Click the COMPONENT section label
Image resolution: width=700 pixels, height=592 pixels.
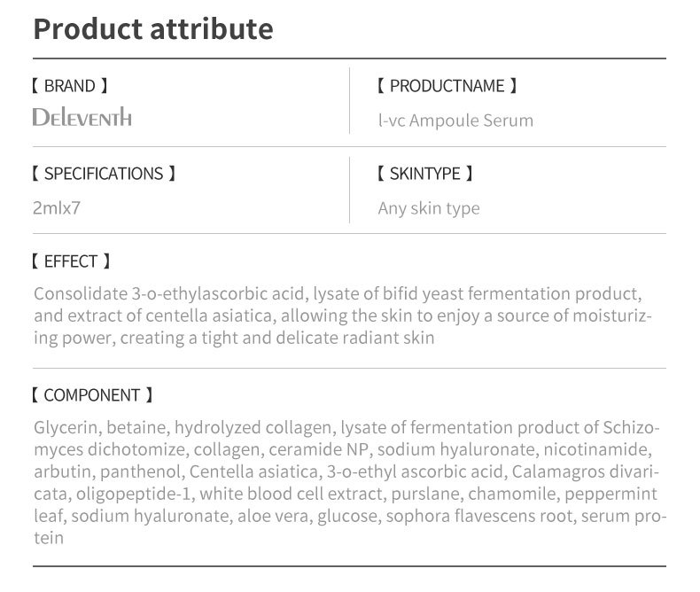pos(91,395)
